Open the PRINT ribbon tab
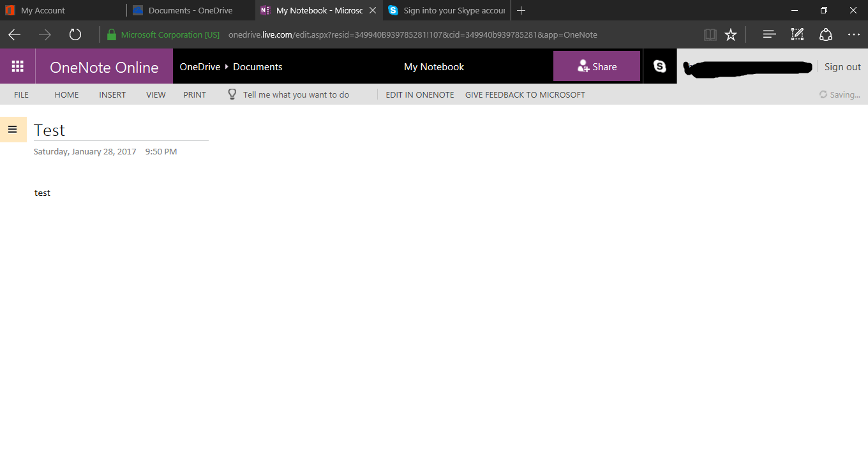868x471 pixels. click(195, 94)
